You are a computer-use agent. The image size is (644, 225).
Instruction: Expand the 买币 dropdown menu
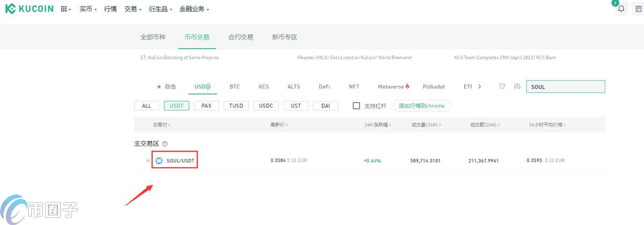(88, 9)
